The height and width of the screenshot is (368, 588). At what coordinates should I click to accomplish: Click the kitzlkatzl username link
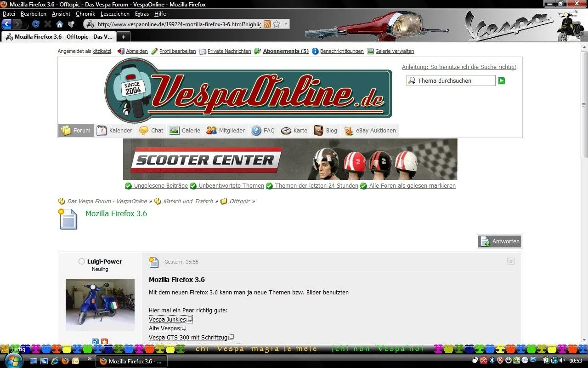coord(102,51)
